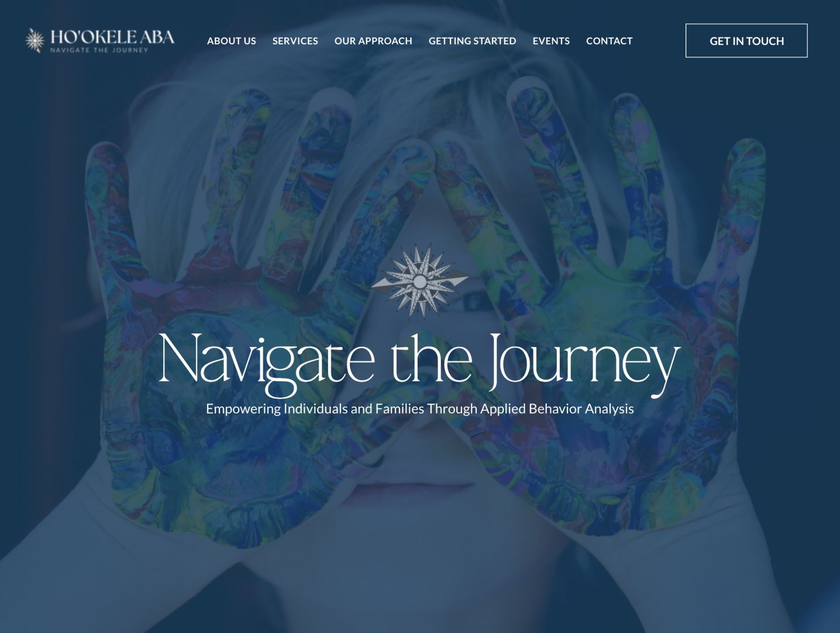
Task: Open the Services navigation item
Action: point(295,41)
